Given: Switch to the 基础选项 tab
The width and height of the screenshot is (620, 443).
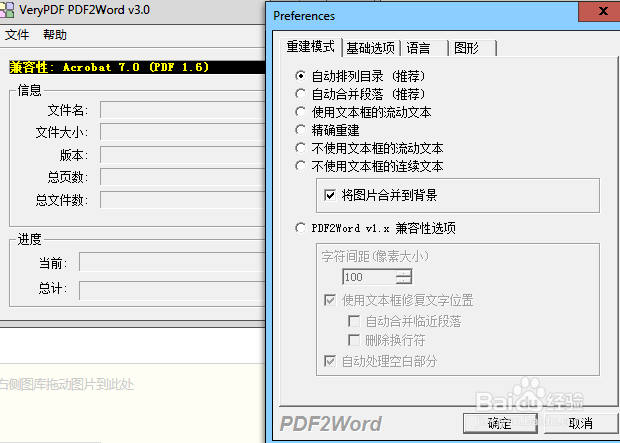Looking at the screenshot, I should 371,48.
